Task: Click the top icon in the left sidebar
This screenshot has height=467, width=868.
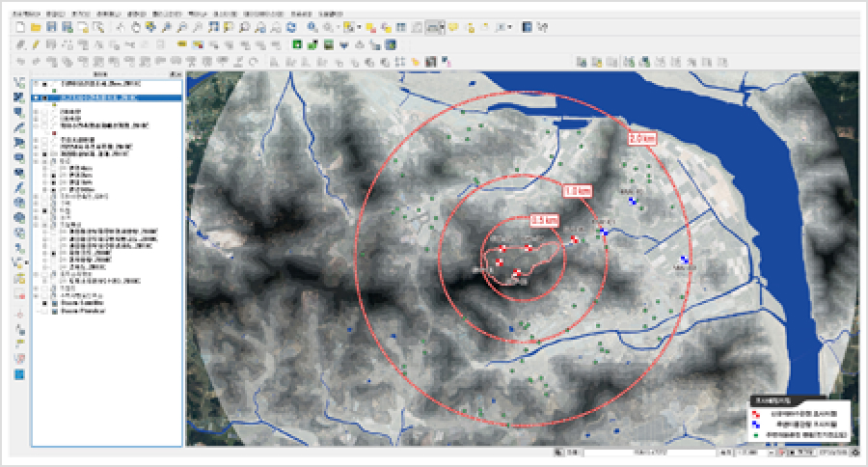Action: (x=19, y=83)
